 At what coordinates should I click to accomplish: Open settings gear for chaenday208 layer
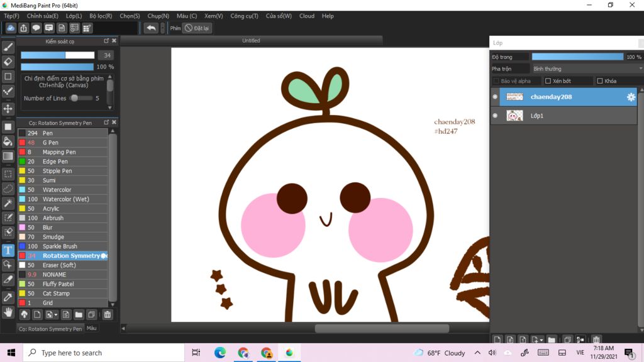click(631, 97)
